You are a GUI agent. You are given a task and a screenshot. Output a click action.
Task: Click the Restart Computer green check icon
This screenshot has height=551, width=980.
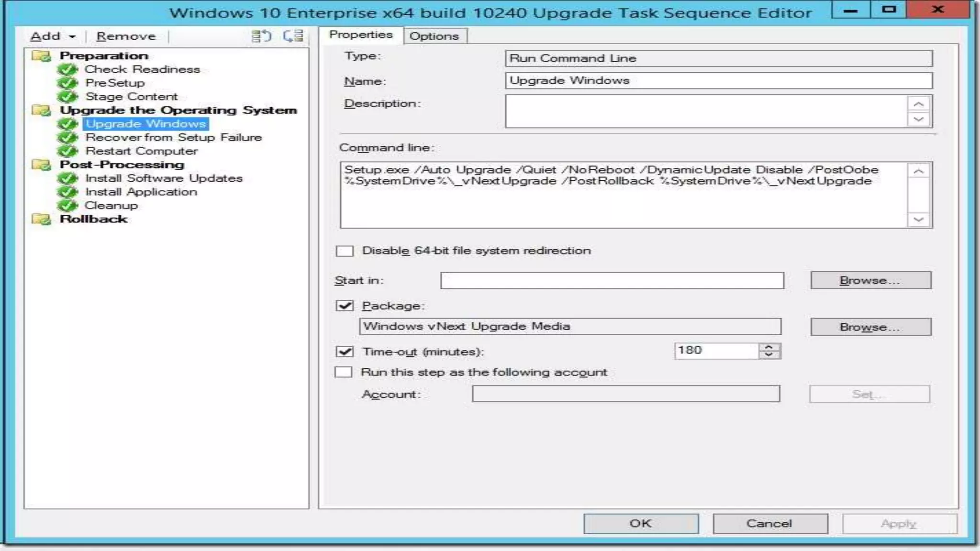click(67, 151)
